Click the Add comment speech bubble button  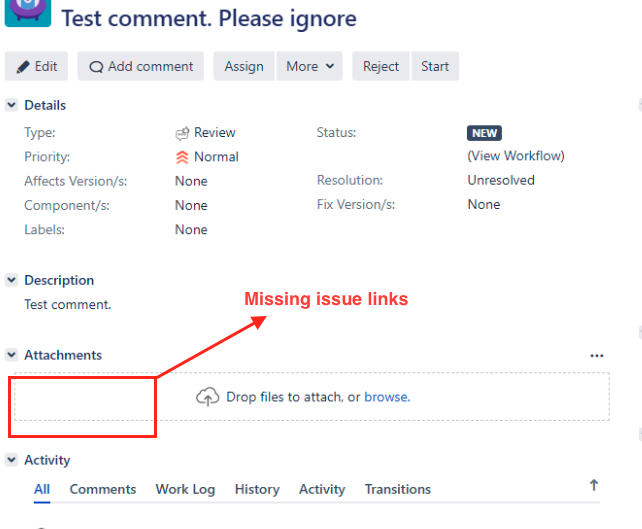pyautogui.click(x=140, y=66)
